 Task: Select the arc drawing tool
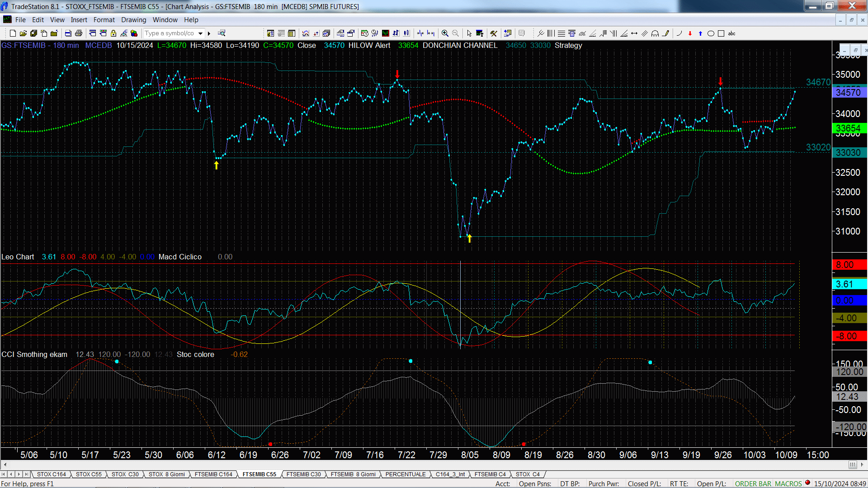point(679,33)
